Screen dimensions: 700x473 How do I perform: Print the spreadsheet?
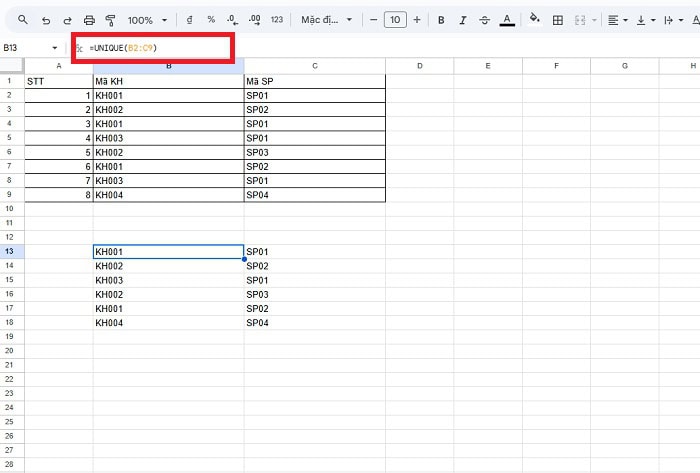coord(89,20)
